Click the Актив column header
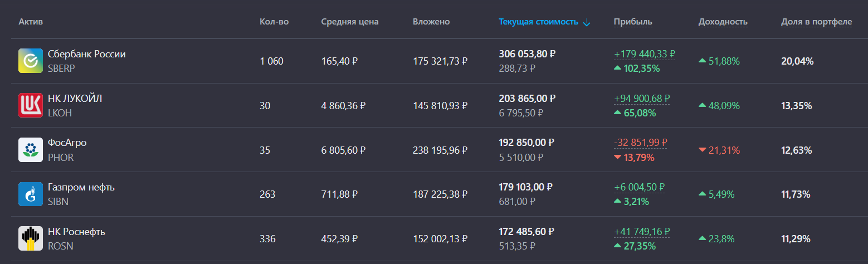The height and width of the screenshot is (264, 868). pyautogui.click(x=31, y=22)
